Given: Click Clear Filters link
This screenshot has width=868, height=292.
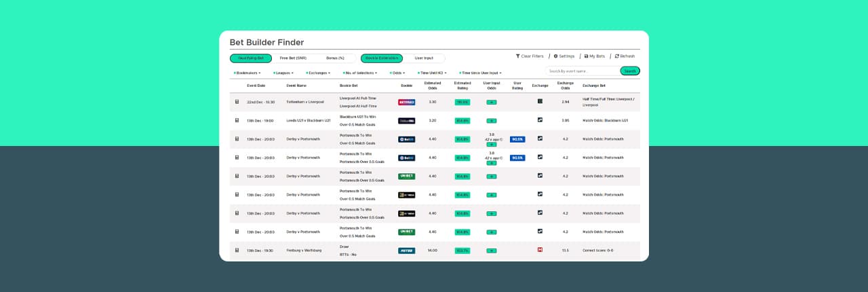Looking at the screenshot, I should pos(532,56).
